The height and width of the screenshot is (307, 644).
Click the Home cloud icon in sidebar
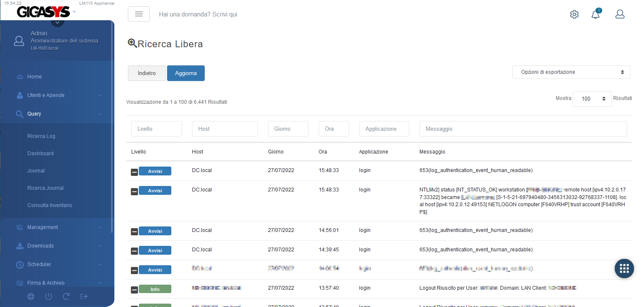pos(20,77)
